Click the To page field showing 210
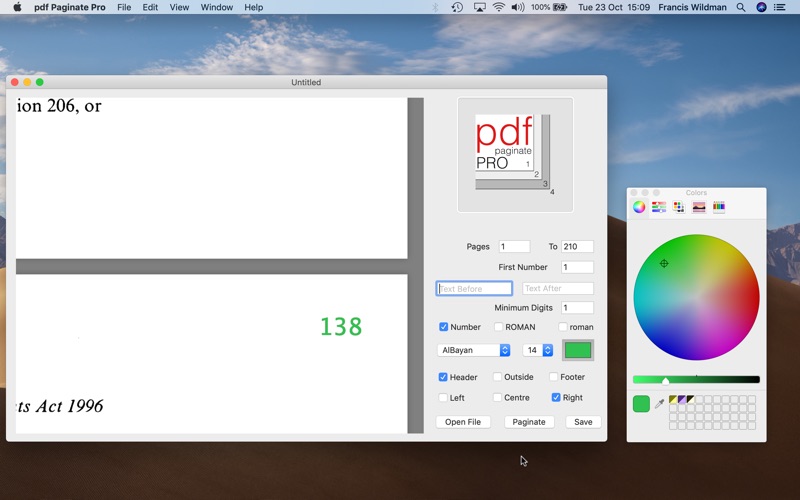This screenshot has height=500, width=800. click(578, 246)
